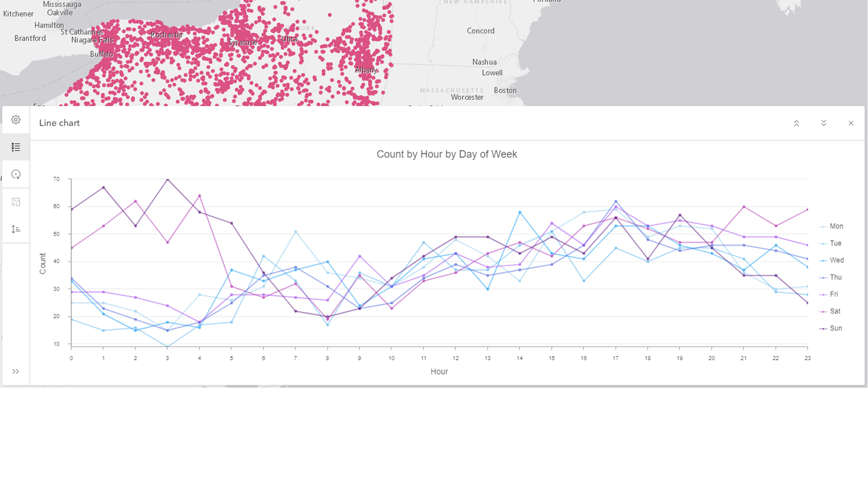This screenshot has height=488, width=868.
Task: Open the axis sort order icon
Action: click(16, 229)
